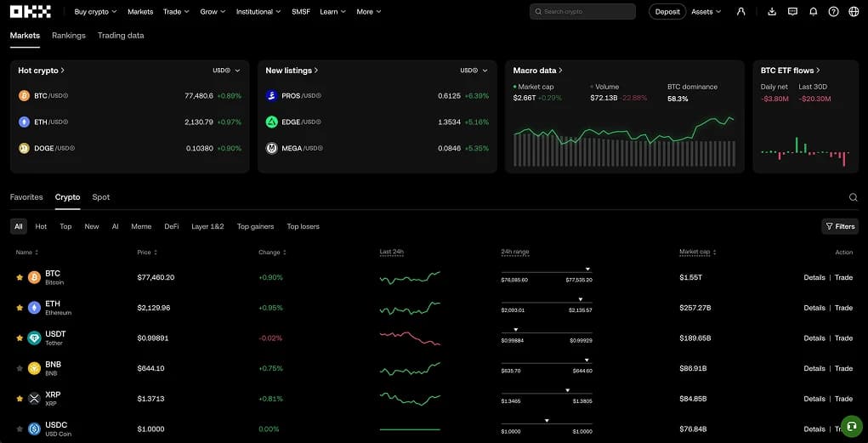Unfavorite BTC with its star
The width and height of the screenshot is (868, 443).
tap(20, 277)
